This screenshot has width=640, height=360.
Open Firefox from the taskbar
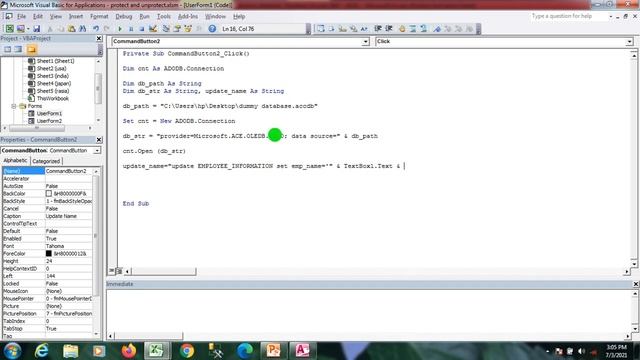129,351
